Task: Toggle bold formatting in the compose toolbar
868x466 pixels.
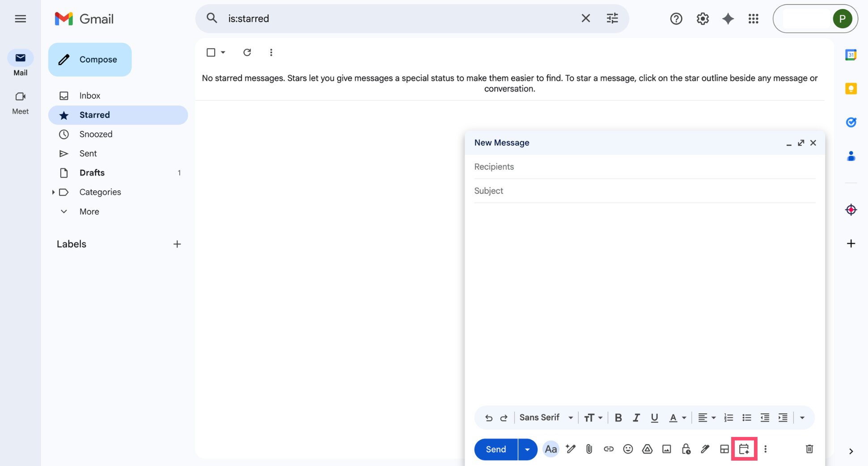Action: (618, 417)
